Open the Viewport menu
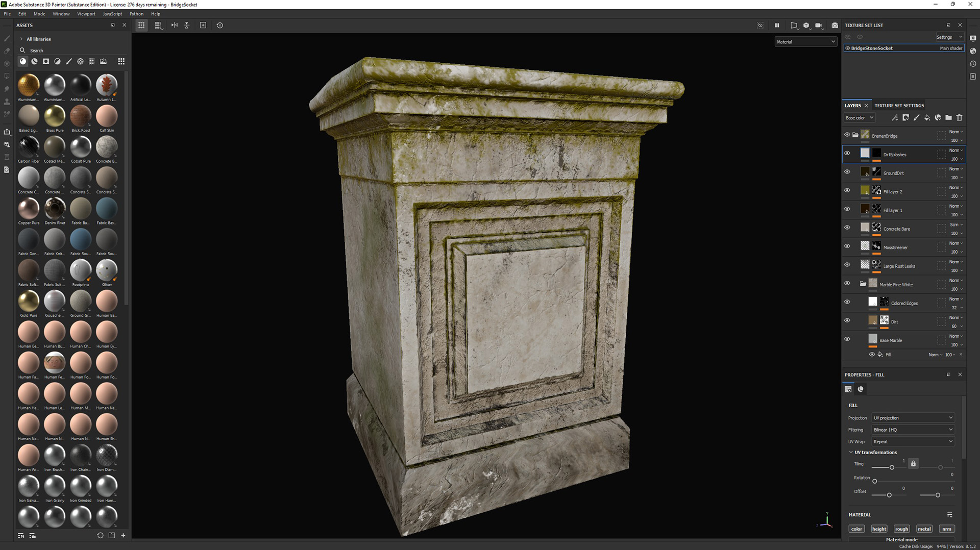The image size is (980, 550). tap(86, 14)
